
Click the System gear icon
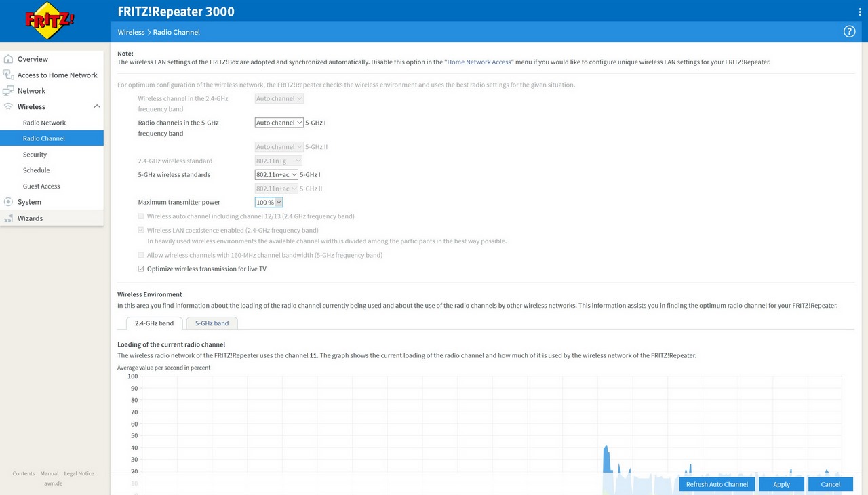8,202
